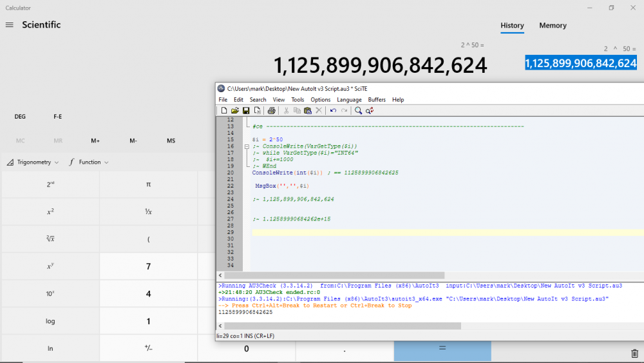The width and height of the screenshot is (644, 363).
Task: Paste clipboard with SciTE paste icon
Action: coord(308,111)
